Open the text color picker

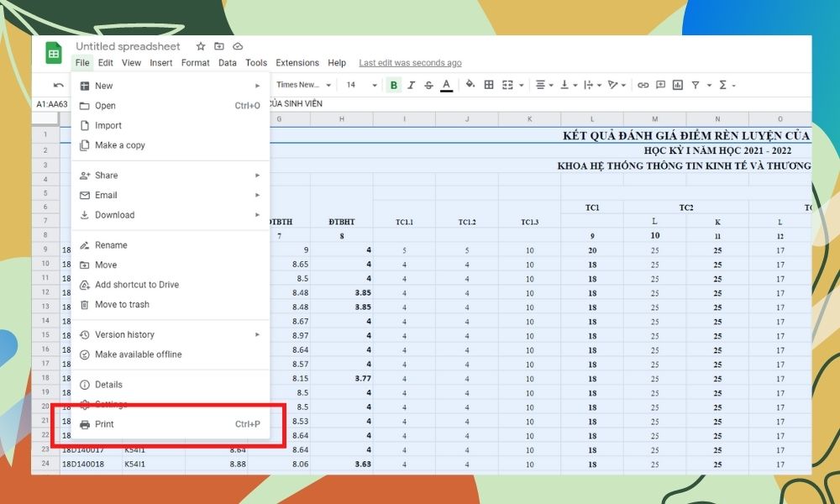pos(446,85)
